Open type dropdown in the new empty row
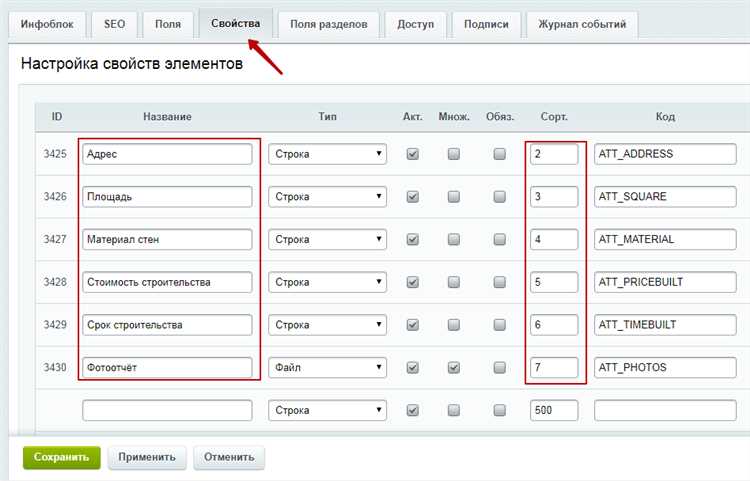Screen dimensions: 750x481 (327, 410)
